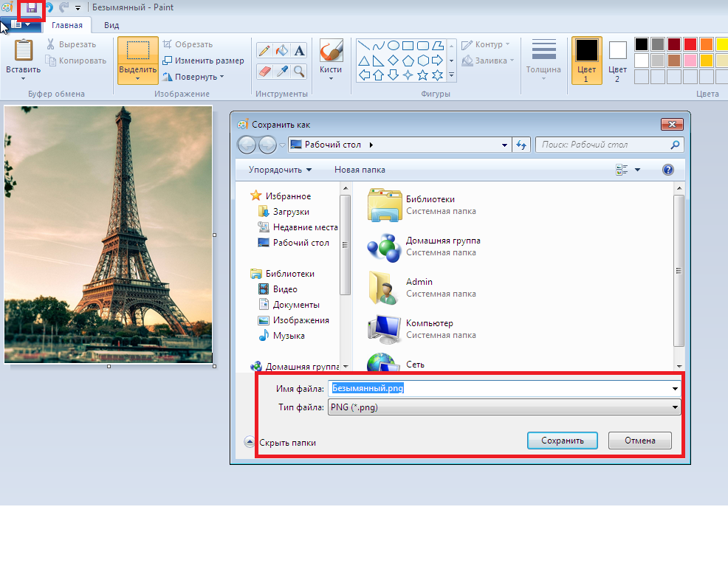The width and height of the screenshot is (728, 580).
Task: Select the Fill with color bucket tool
Action: [x=281, y=50]
